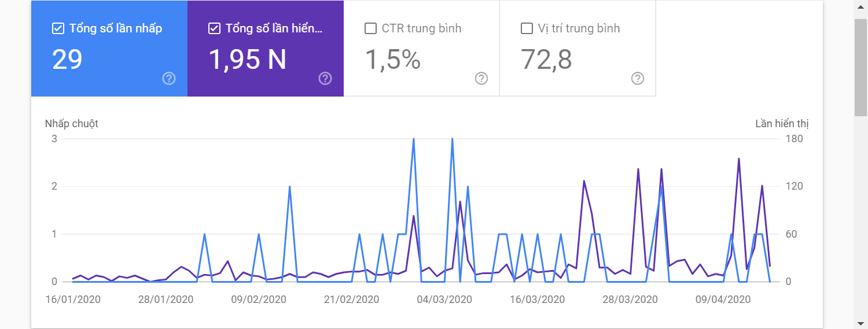Click help icon on Tổng số lần nhấp card

click(x=169, y=79)
